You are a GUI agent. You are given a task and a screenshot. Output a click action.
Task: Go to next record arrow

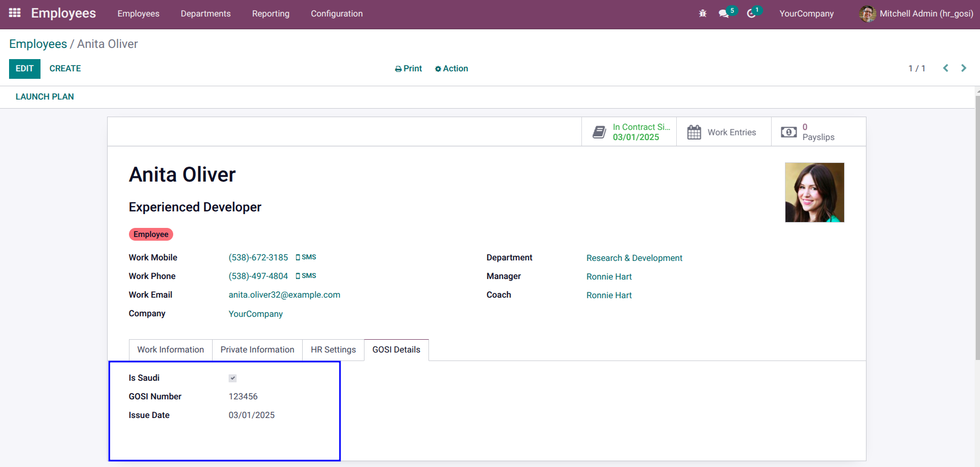coord(963,68)
